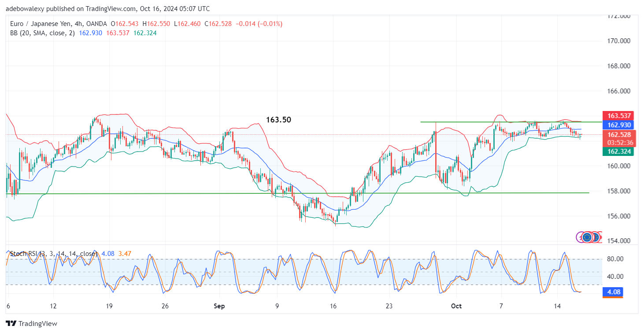
Task: Click the 12 date label on time axis
Action: (x=53, y=306)
